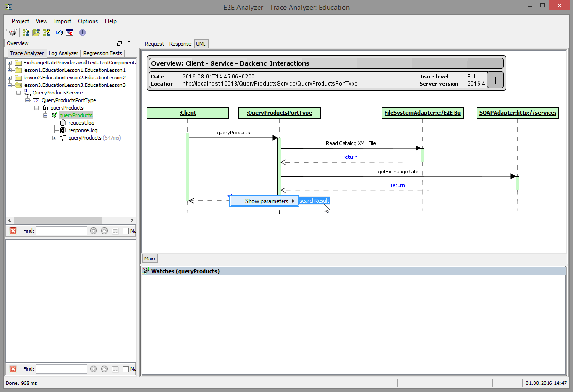Click find-previous up arrow in lower Find bar
The width and height of the screenshot is (573, 392).
104,369
